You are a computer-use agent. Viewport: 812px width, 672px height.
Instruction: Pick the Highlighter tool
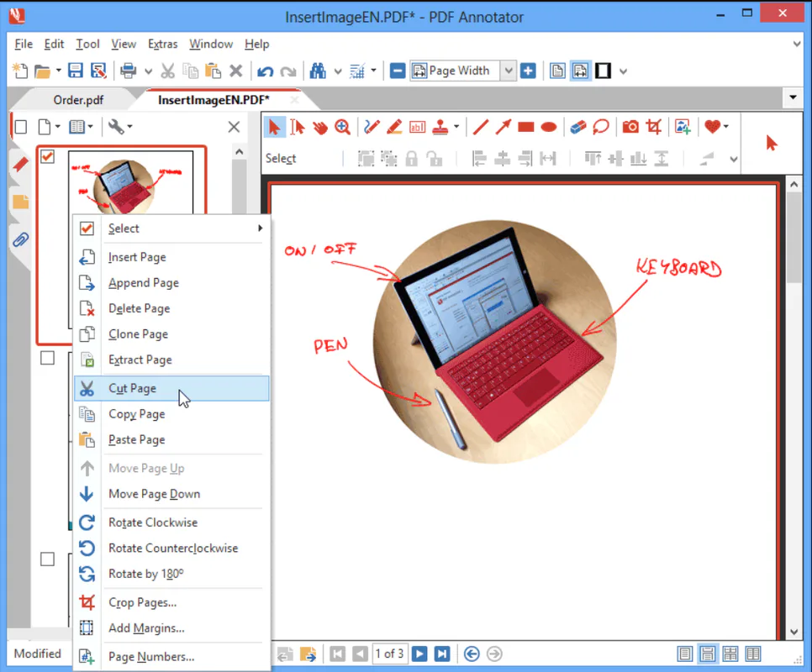pyautogui.click(x=394, y=126)
